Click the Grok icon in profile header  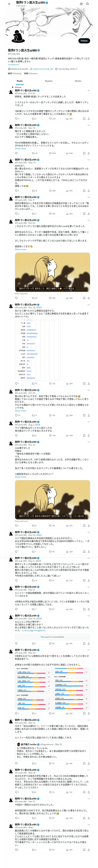[x=81, y=4]
